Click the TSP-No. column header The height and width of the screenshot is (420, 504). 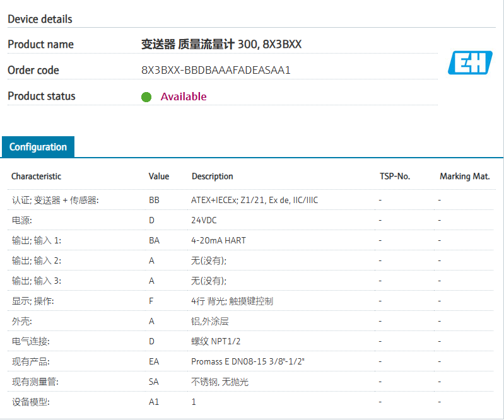point(395,176)
